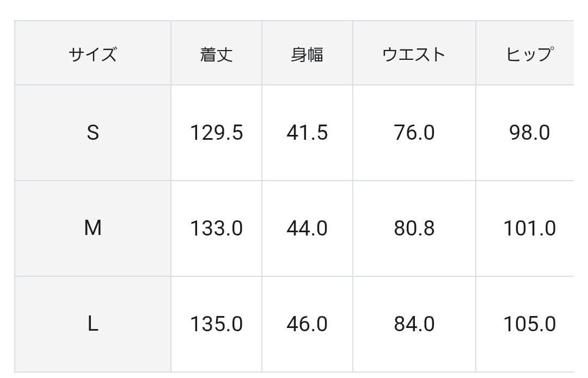Select the 46.0 body width cell
This screenshot has height=378, width=588.
[307, 324]
